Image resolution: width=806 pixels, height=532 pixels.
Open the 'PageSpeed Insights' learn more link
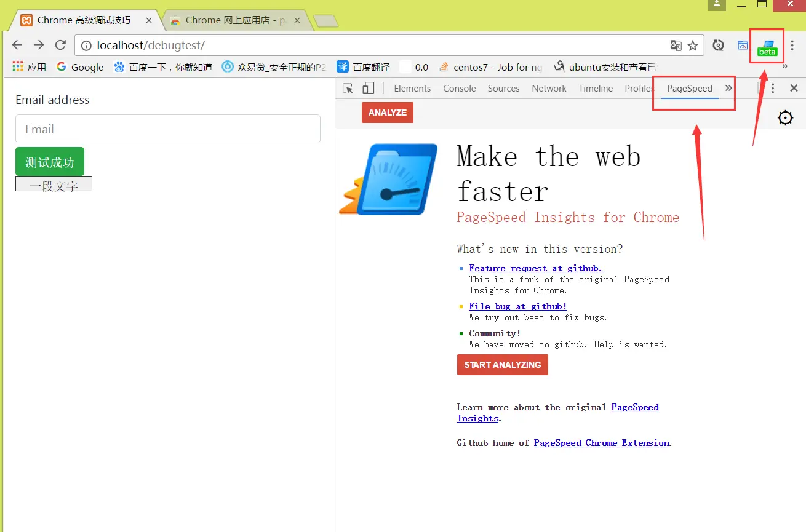tap(558, 413)
